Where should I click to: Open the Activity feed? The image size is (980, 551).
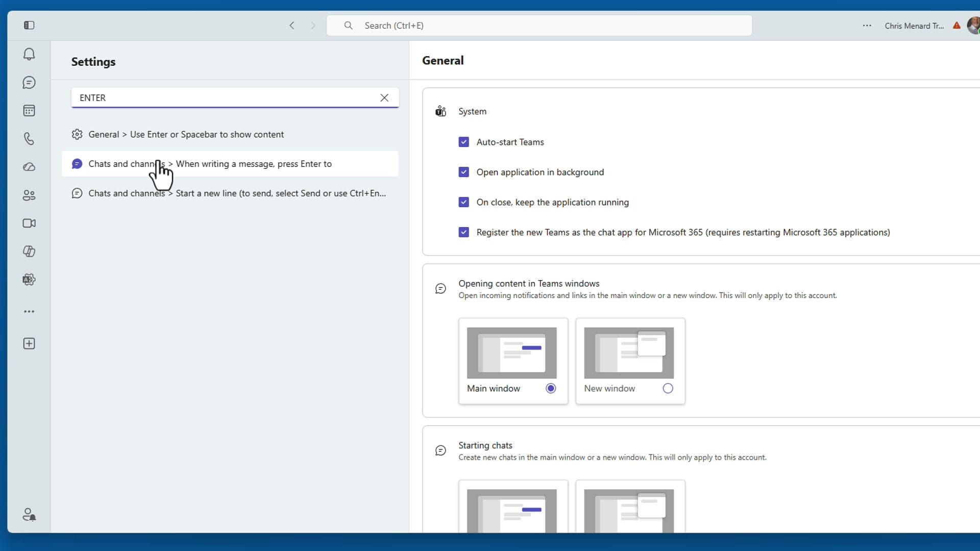(x=29, y=54)
